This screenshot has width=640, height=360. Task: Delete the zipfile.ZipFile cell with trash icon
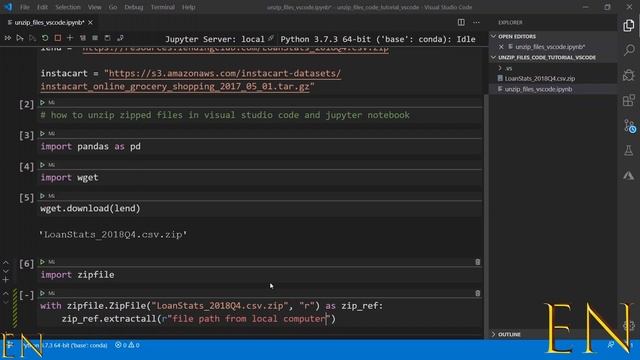point(478,293)
